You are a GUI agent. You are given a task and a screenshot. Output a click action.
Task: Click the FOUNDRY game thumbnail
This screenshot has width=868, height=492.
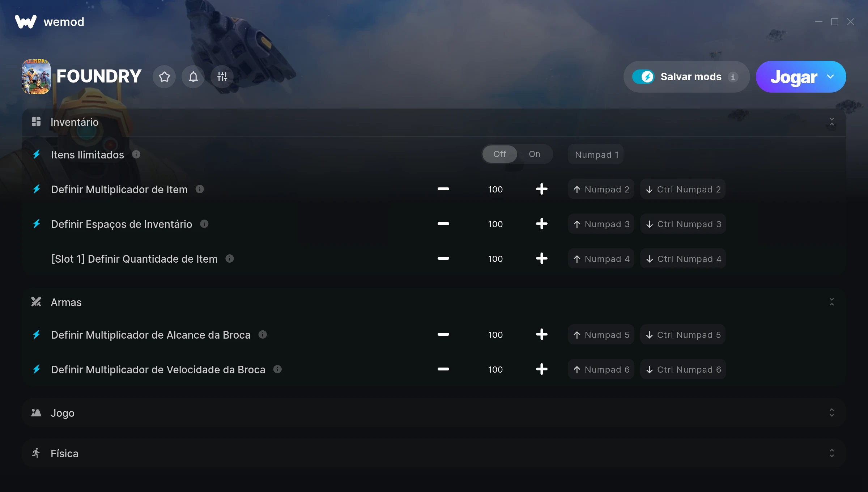coord(36,77)
